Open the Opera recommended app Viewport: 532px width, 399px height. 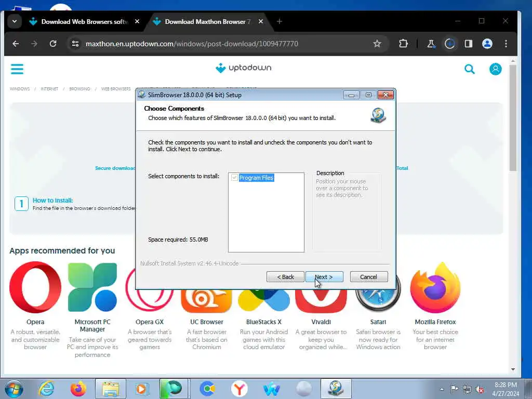click(35, 287)
